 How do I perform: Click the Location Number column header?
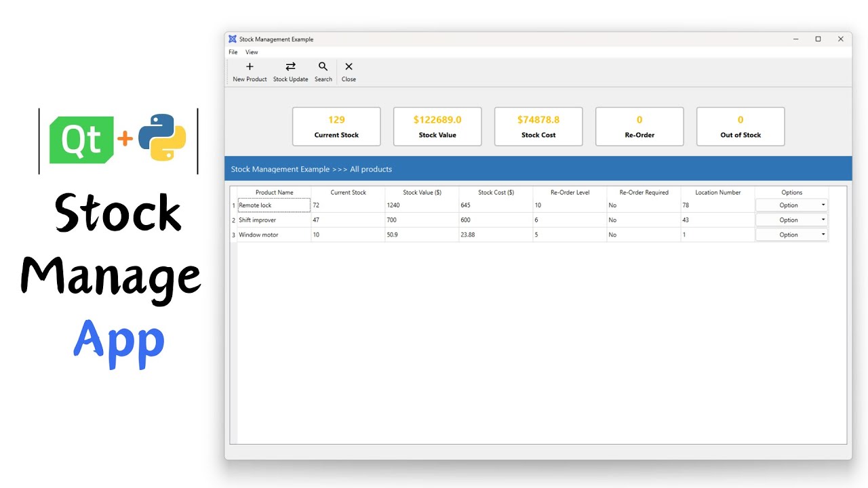718,192
